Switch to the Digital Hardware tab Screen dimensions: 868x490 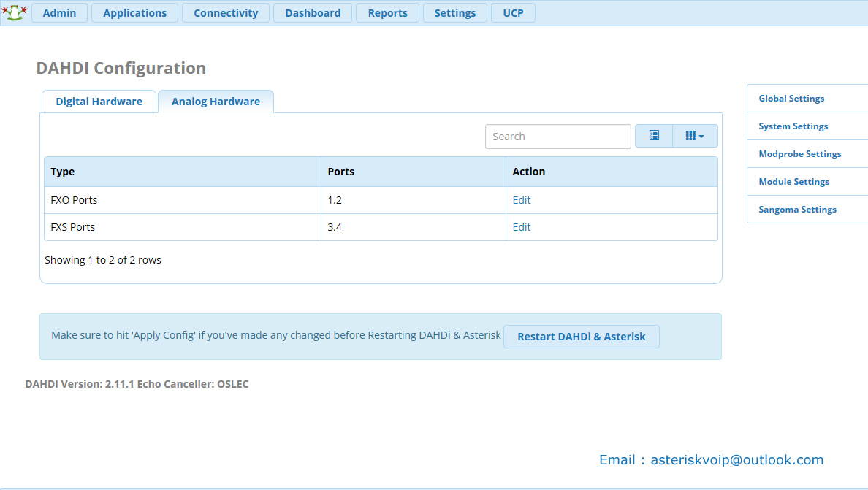[99, 102]
